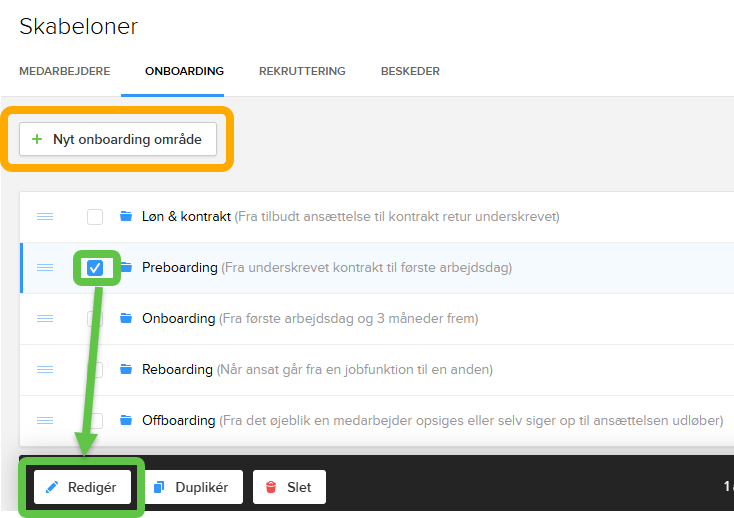Click the Skabeloner page heading

79,26
